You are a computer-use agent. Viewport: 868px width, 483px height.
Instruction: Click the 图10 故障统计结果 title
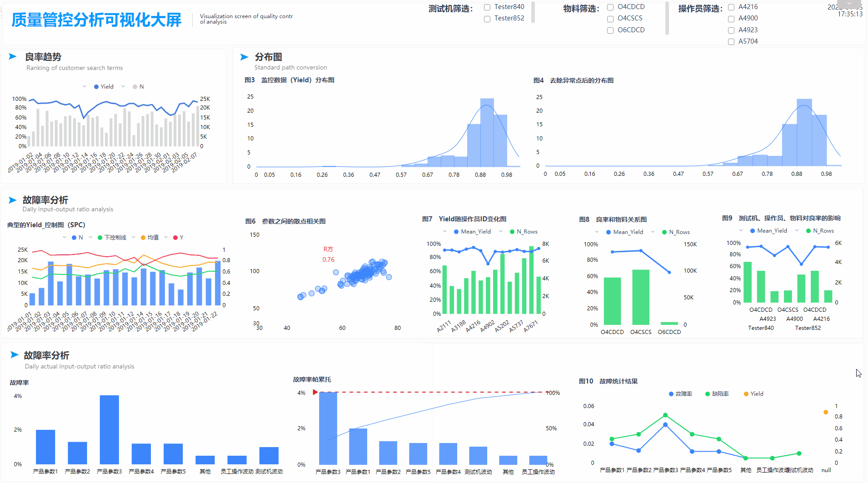(608, 381)
